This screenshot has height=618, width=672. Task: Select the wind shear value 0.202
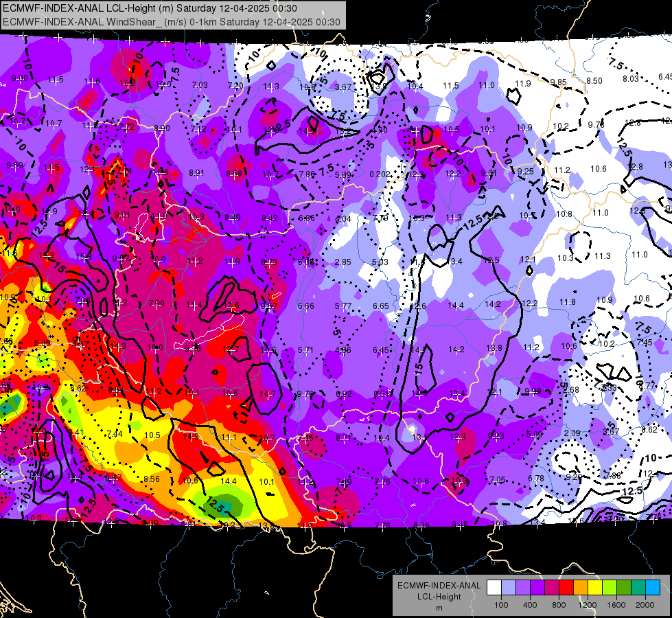pyautogui.click(x=380, y=174)
